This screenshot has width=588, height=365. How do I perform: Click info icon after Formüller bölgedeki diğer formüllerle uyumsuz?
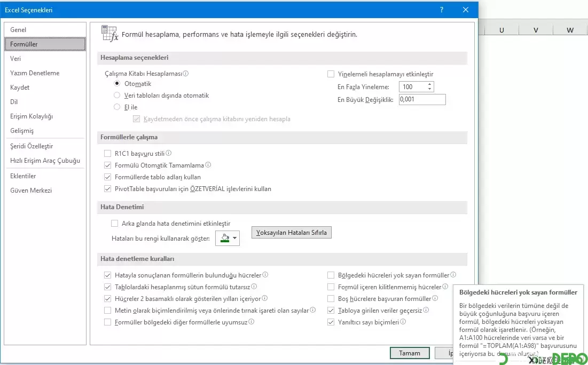click(x=251, y=322)
